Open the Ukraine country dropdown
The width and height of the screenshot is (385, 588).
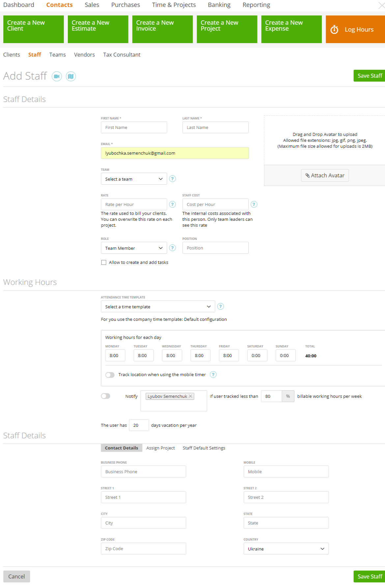point(286,549)
